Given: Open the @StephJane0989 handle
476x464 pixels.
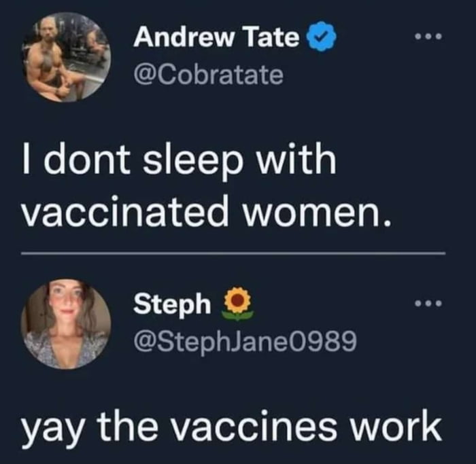Looking at the screenshot, I should [245, 342].
